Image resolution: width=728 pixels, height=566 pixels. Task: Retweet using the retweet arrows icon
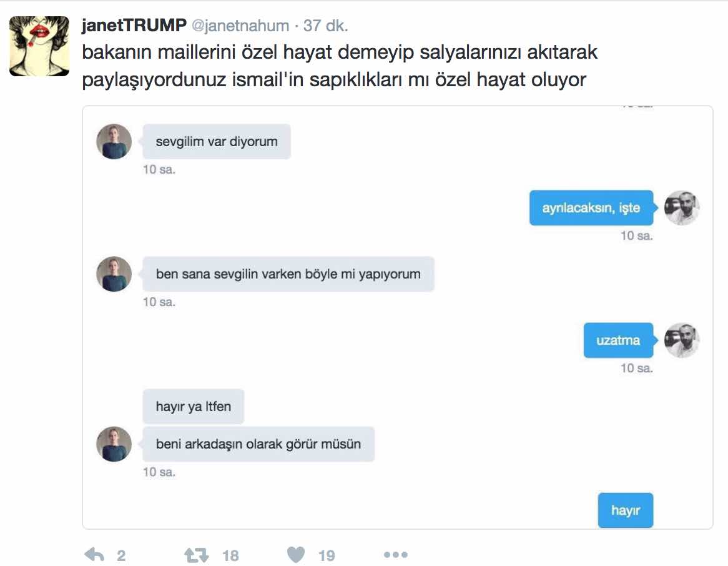tap(197, 555)
